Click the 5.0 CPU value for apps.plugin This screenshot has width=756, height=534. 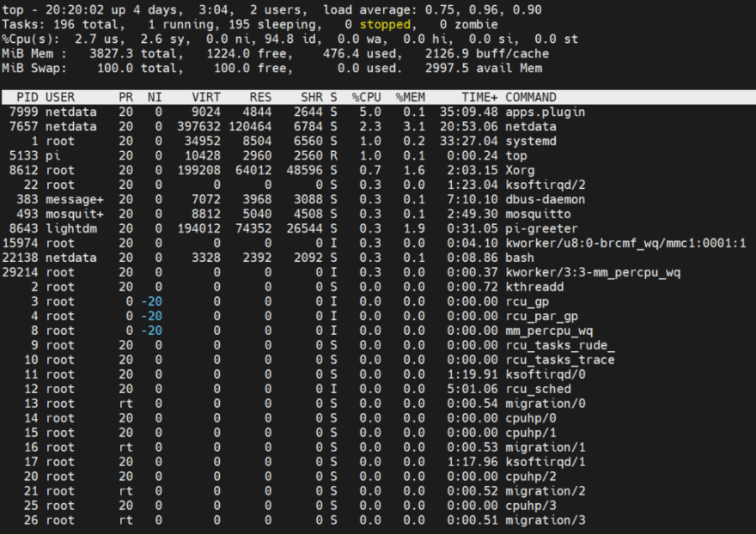click(x=370, y=112)
